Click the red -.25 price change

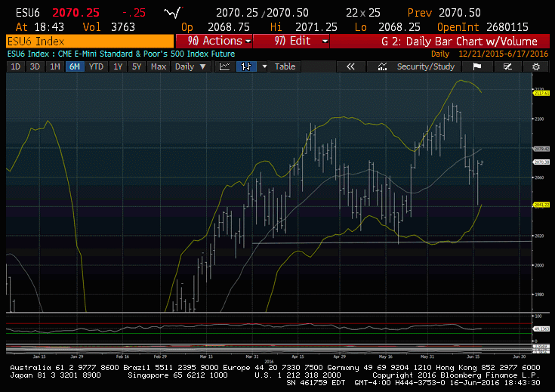(134, 13)
